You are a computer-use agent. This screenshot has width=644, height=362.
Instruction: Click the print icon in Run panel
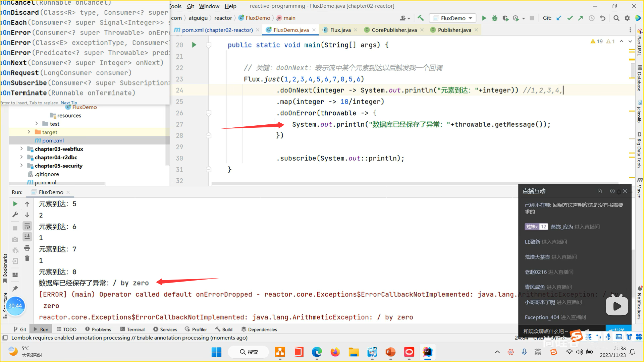click(27, 248)
